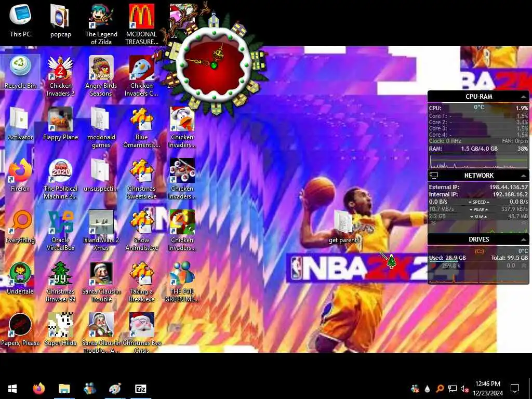Launch The Legend of Zilda shortcut
532x399 pixels.
pos(101,24)
